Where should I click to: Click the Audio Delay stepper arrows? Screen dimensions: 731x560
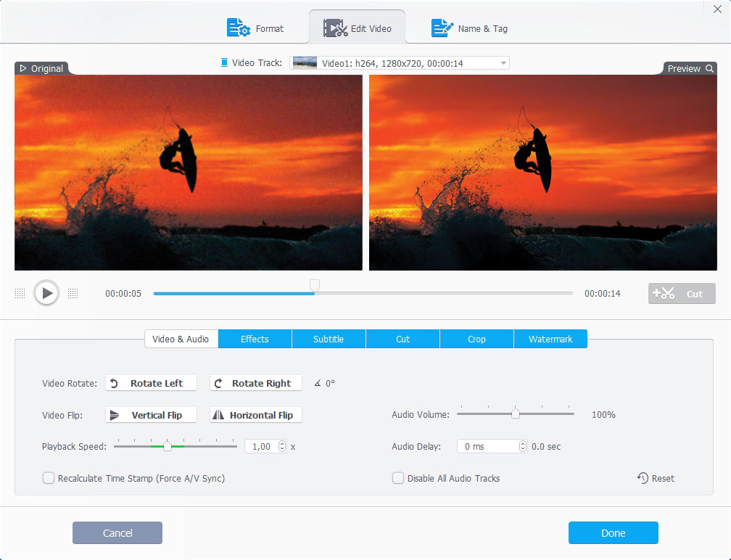[x=523, y=447]
